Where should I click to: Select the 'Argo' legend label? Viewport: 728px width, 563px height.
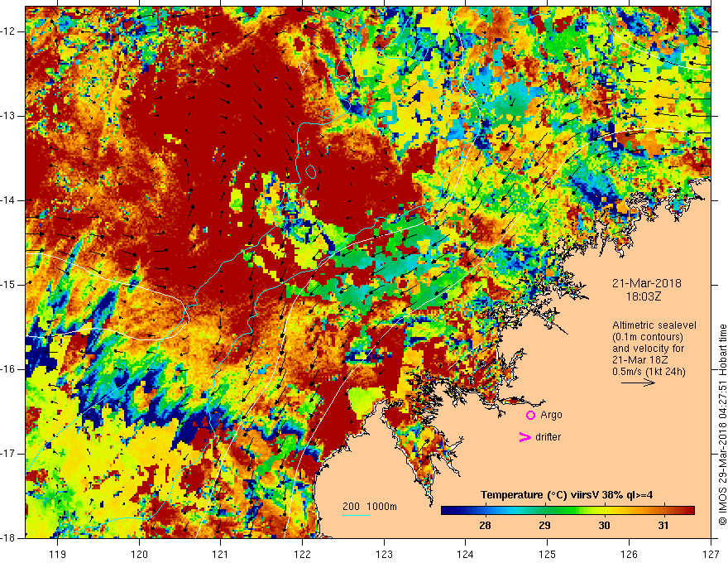pyautogui.click(x=551, y=415)
